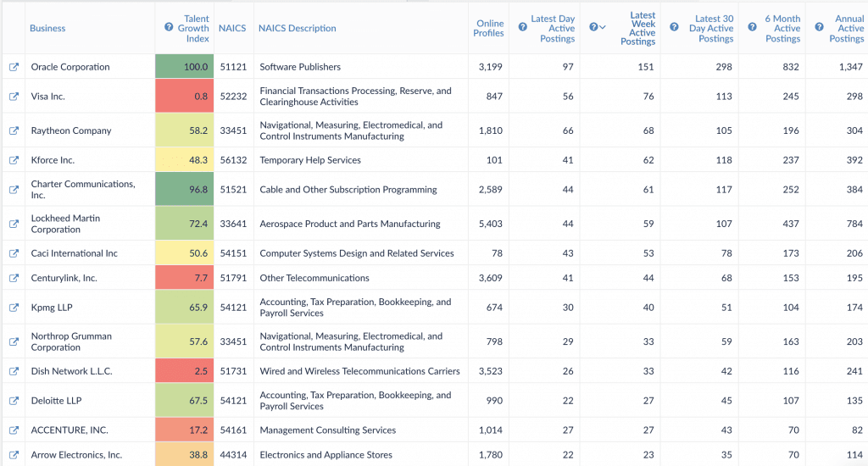The height and width of the screenshot is (466, 868).
Task: Select Visa Inc. business name
Action: click(48, 97)
